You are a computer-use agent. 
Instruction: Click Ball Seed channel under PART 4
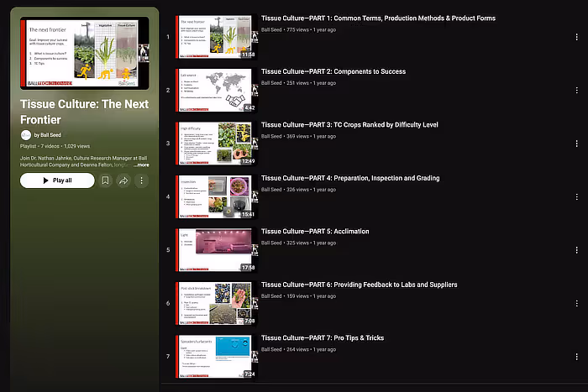pos(271,190)
